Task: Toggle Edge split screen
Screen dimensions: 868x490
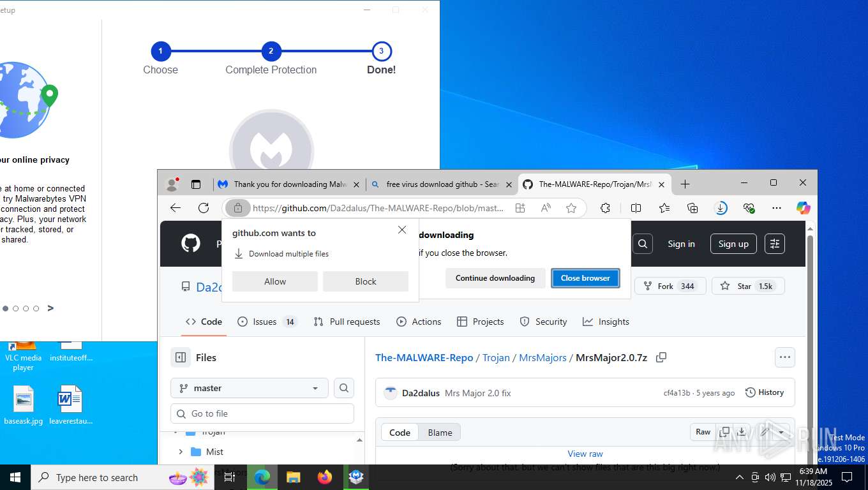Action: point(636,208)
